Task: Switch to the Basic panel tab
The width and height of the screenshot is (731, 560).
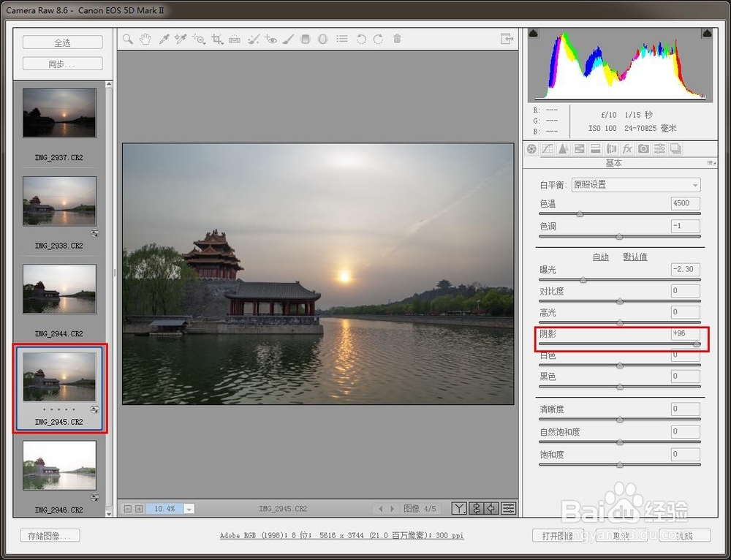Action: point(531,148)
